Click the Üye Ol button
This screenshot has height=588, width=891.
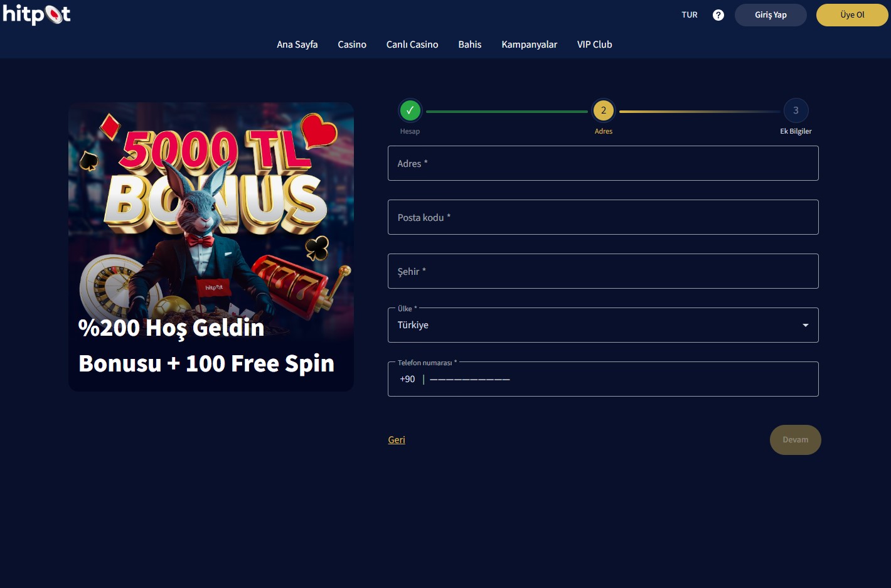pos(852,15)
